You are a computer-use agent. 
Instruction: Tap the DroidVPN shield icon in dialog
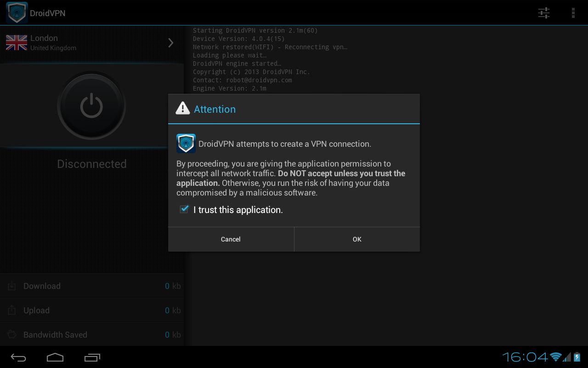coord(186,144)
